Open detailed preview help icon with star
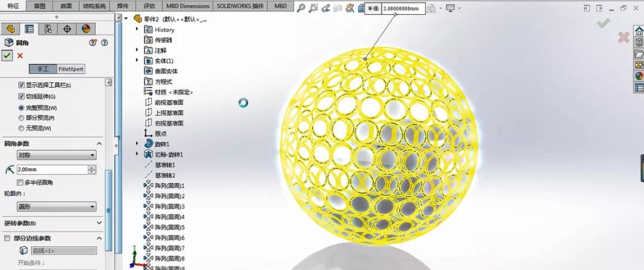 93,43
